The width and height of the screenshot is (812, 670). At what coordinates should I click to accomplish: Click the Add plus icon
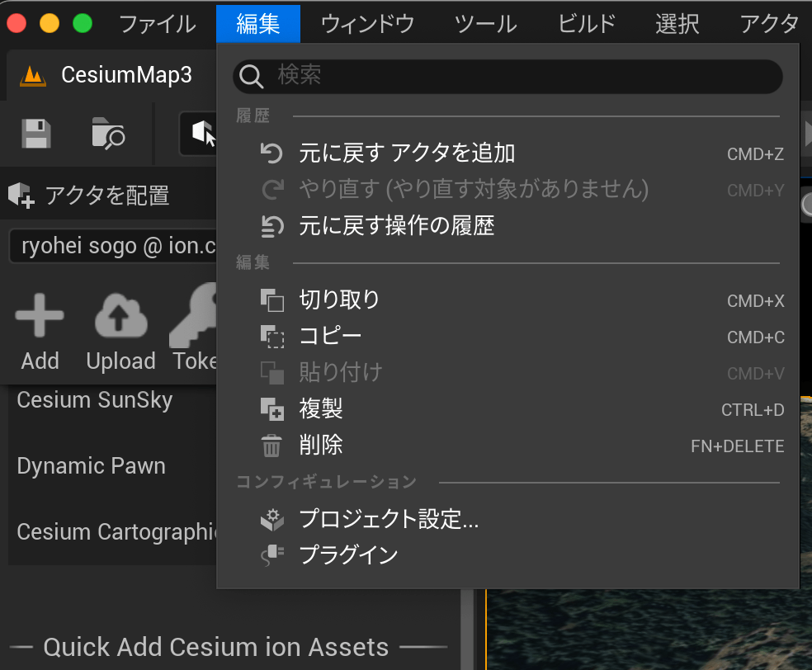coord(40,315)
